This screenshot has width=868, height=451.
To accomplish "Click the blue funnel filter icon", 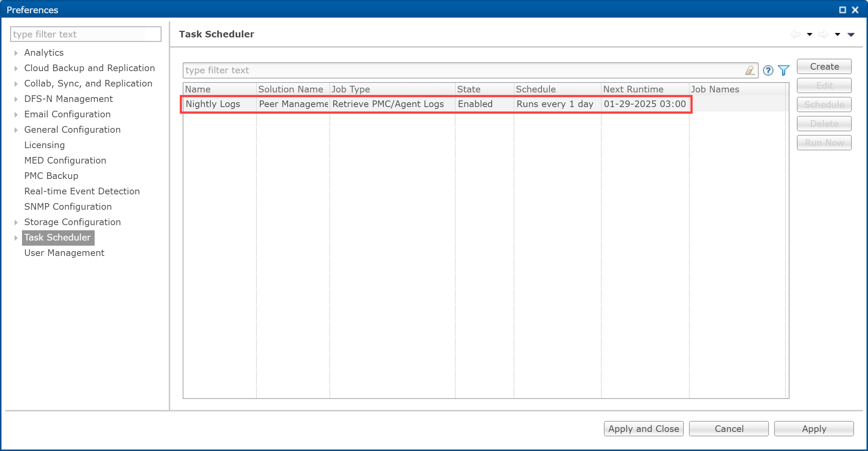I will pos(784,70).
